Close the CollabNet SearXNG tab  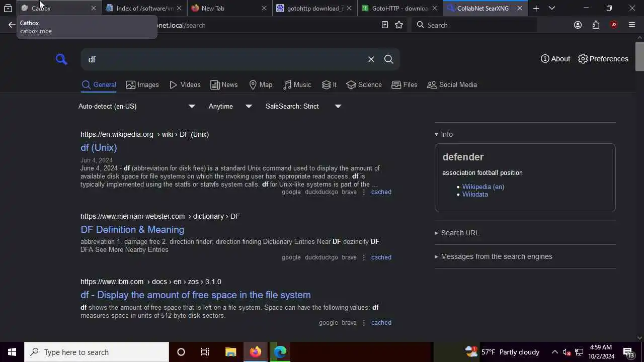[520, 8]
